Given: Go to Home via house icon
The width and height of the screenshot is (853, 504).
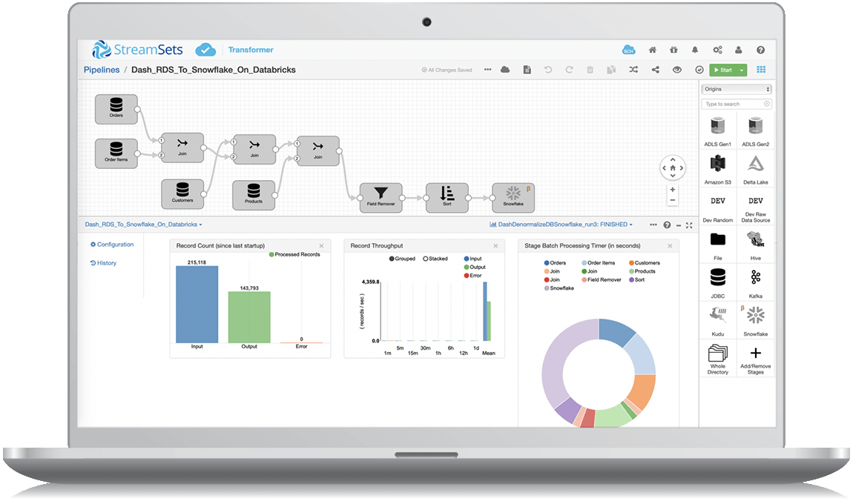Looking at the screenshot, I should [x=652, y=50].
